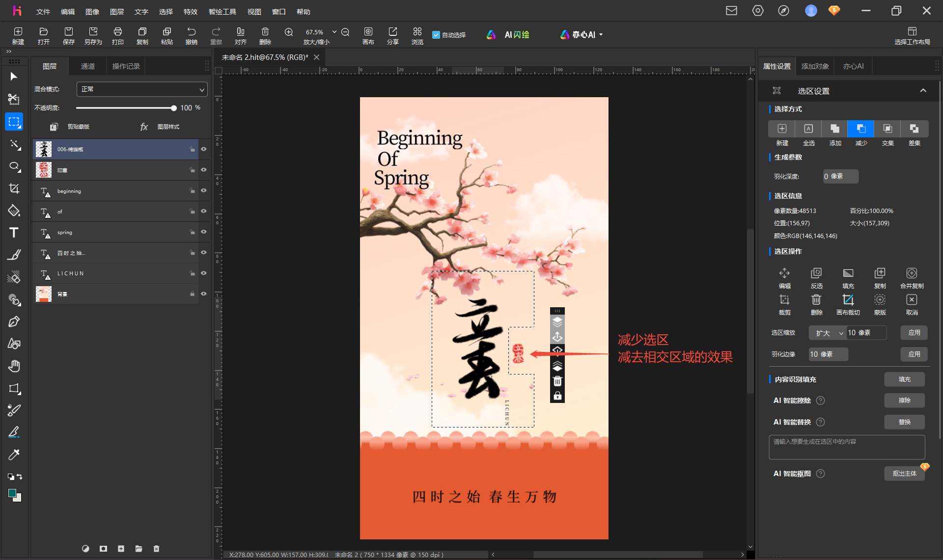
Task: Hide the background (背景) layer
Action: coord(203,293)
